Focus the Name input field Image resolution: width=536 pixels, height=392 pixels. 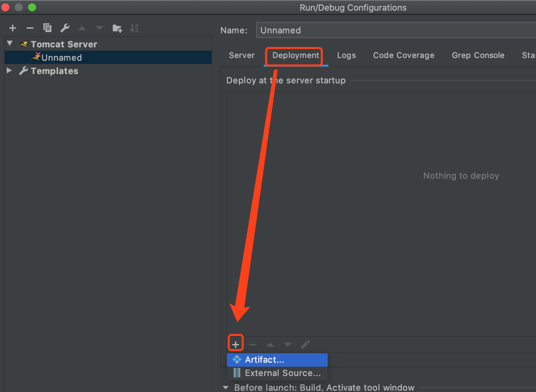point(396,30)
